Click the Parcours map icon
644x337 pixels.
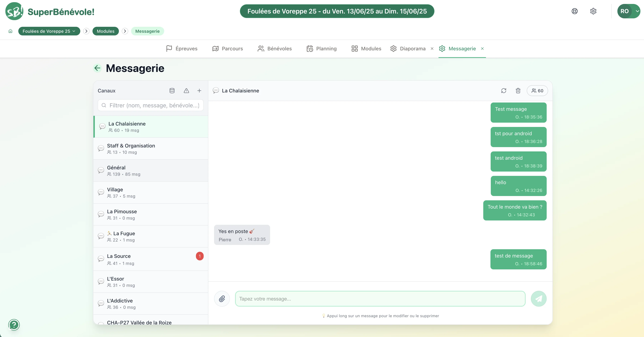click(x=215, y=48)
